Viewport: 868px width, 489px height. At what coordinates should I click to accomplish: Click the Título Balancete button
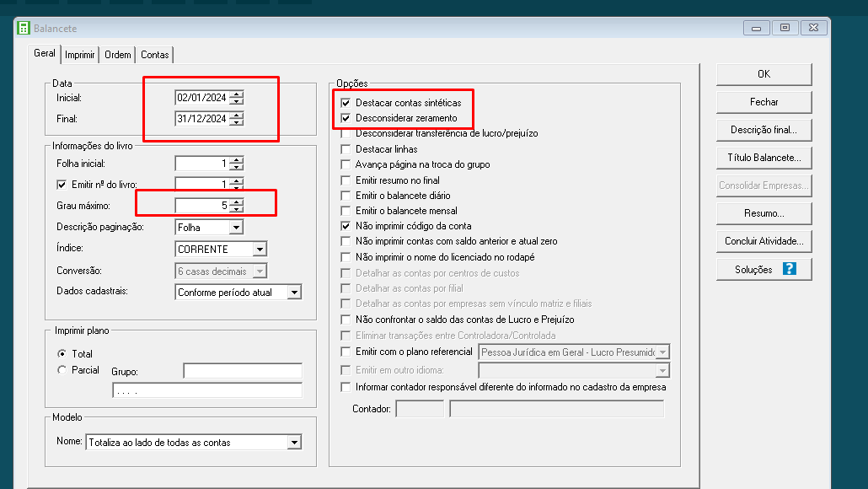coord(764,158)
